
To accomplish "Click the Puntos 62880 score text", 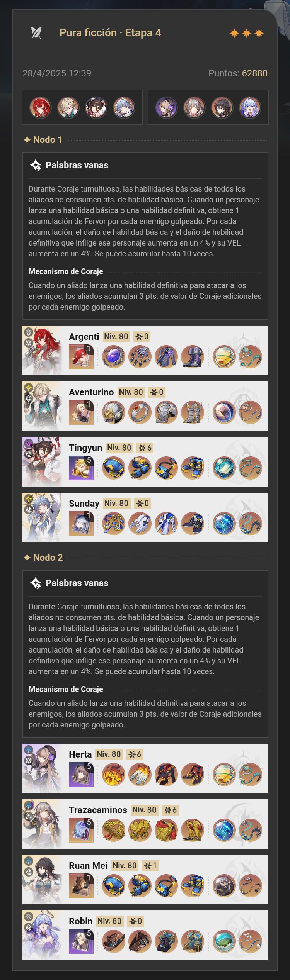I will (x=238, y=73).
